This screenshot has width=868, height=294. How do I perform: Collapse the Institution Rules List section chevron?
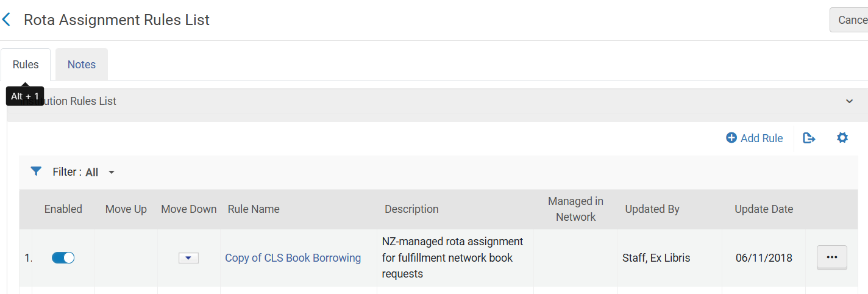[849, 101]
